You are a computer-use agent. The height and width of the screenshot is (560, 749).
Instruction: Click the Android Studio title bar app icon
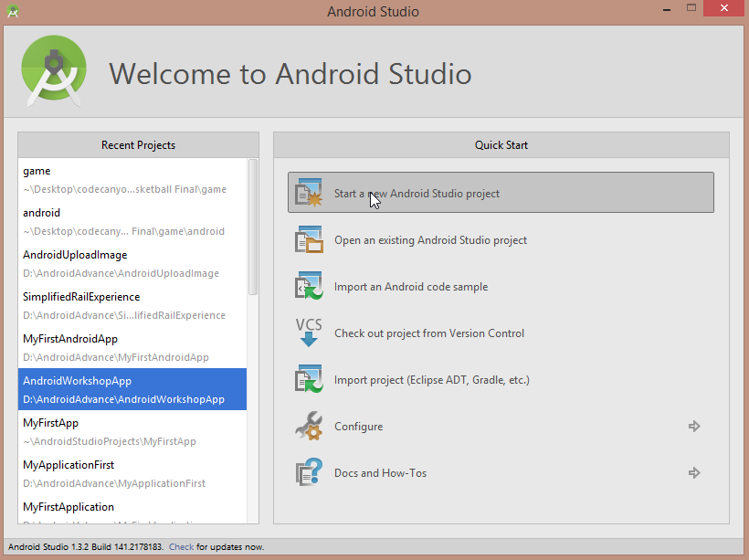(13, 11)
